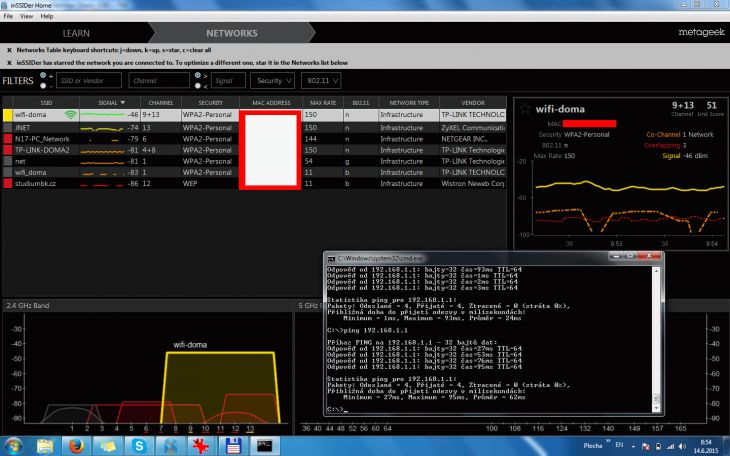Screen dimensions: 730x456
Task: Click the wifi-doma label in 2.4 GHz chart
Action: pos(190,345)
